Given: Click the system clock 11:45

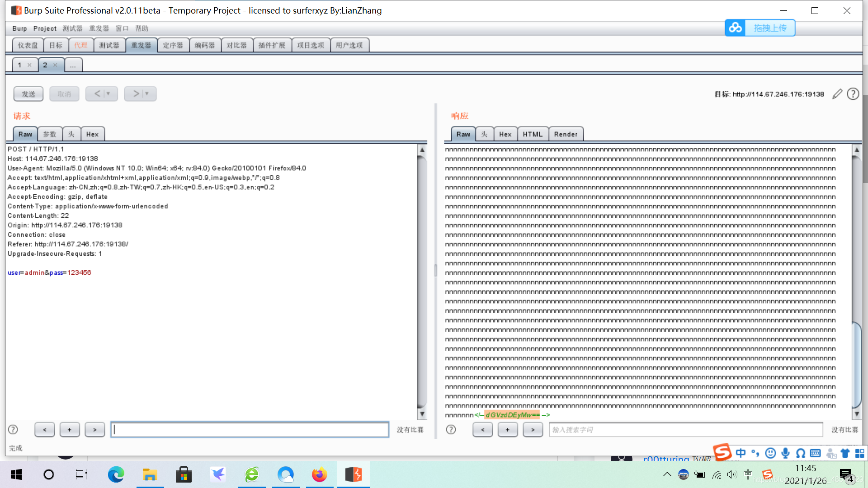Looking at the screenshot, I should 805,469.
